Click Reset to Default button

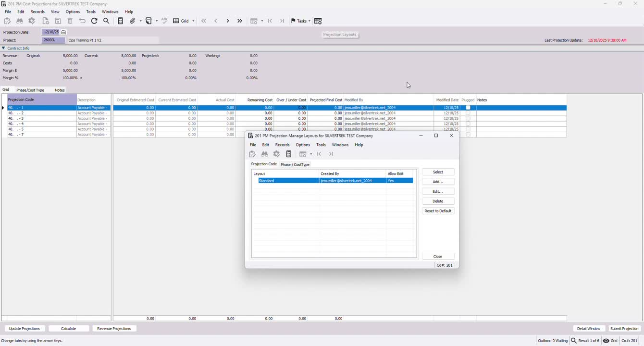[438, 211]
